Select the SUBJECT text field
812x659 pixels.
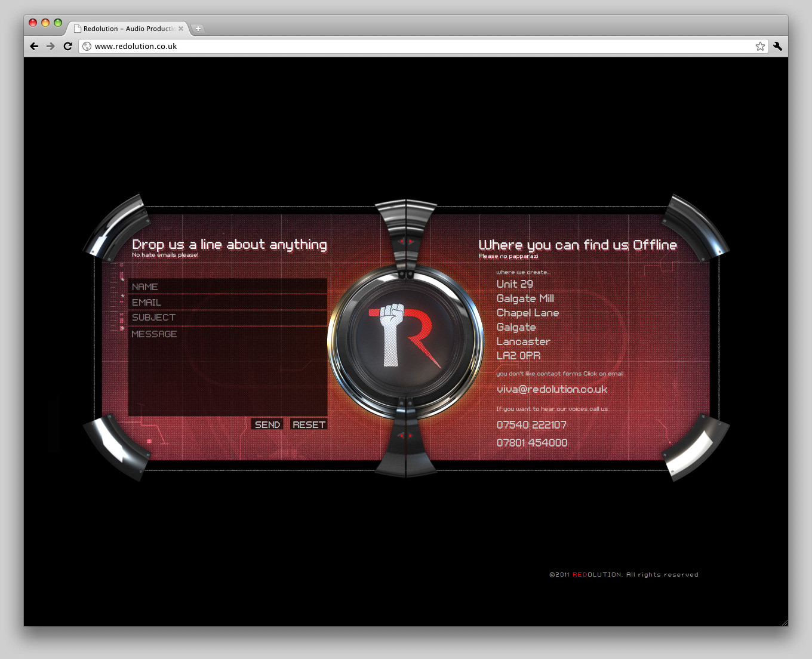(x=227, y=318)
